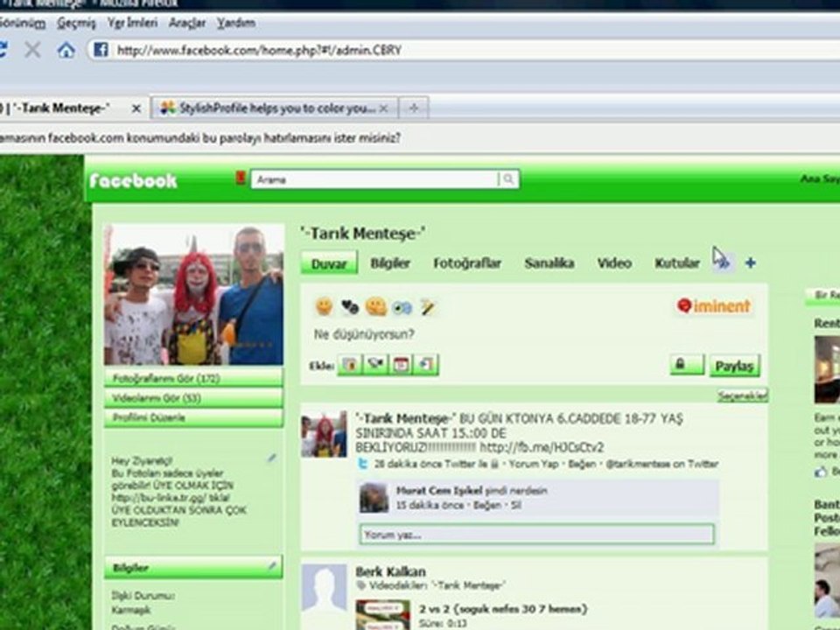Switch to the Sanalika tab
Screen dimensions: 840x630
tap(549, 263)
